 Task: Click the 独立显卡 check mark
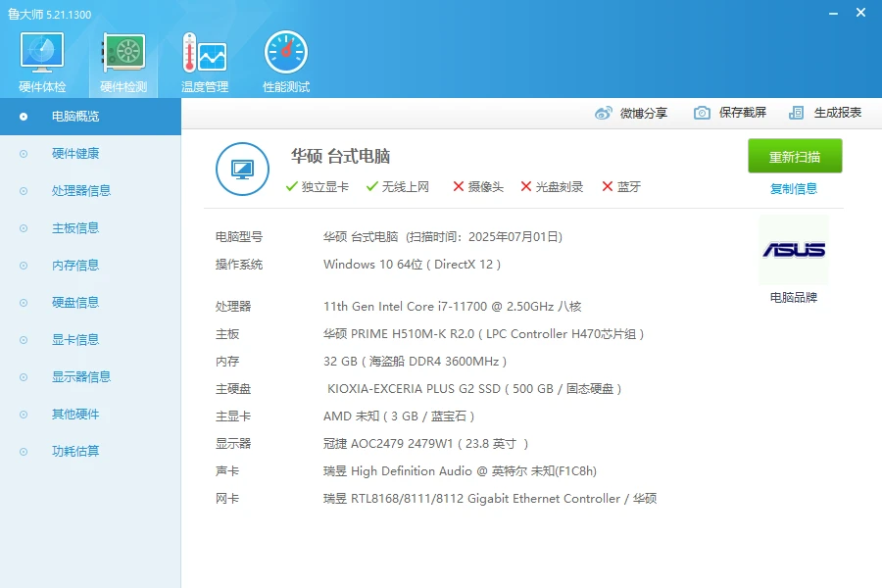click(x=291, y=186)
